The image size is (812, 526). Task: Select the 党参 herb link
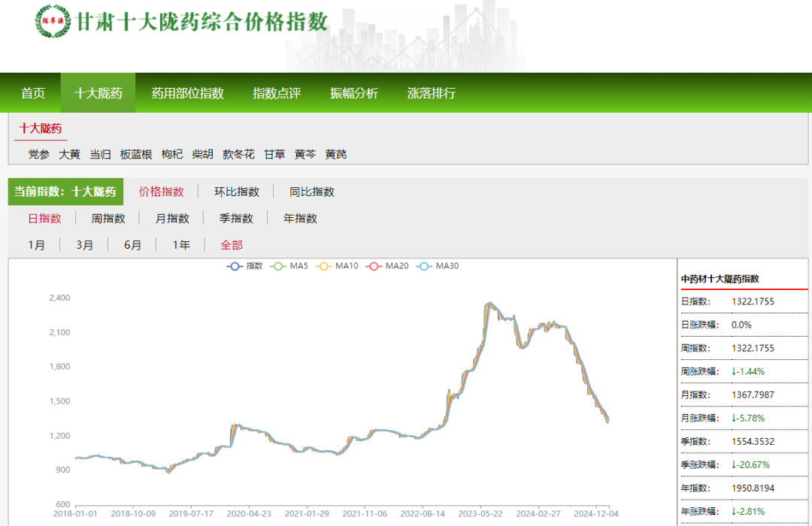(x=39, y=154)
